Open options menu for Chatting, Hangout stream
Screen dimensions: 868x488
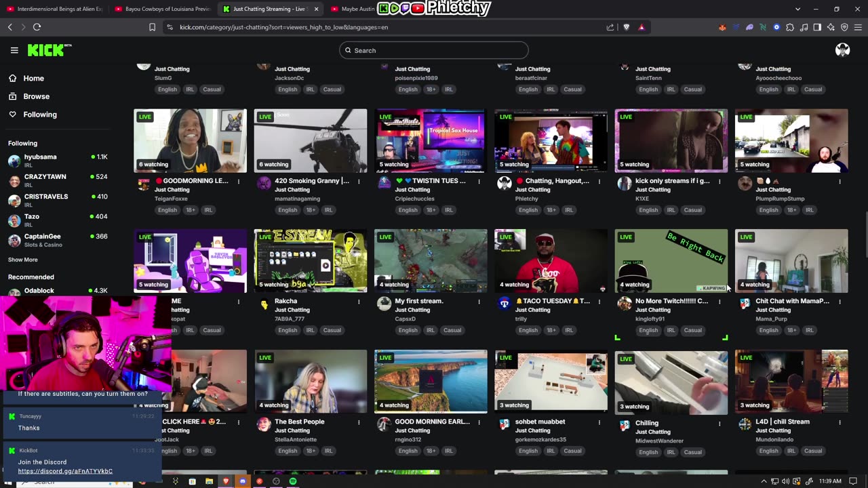(x=599, y=182)
